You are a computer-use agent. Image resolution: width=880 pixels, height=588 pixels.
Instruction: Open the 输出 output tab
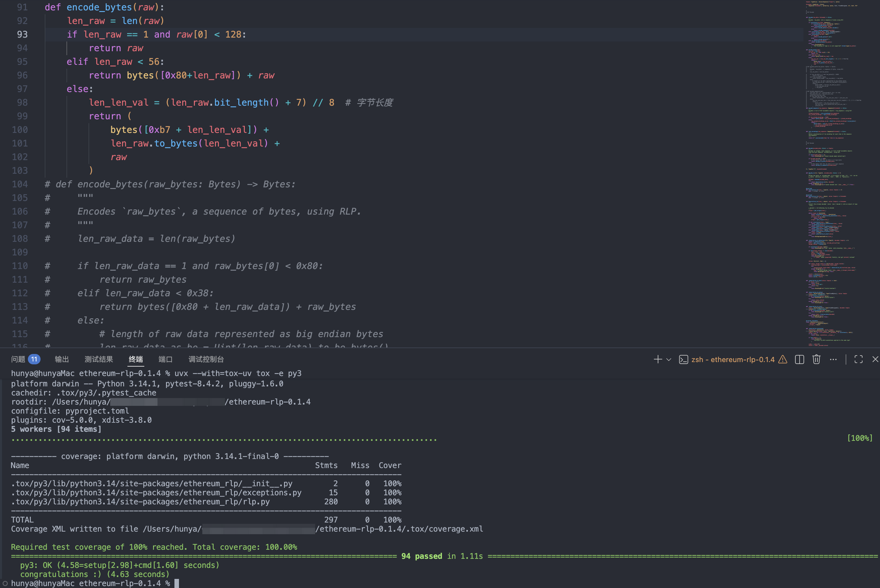pyautogui.click(x=62, y=359)
